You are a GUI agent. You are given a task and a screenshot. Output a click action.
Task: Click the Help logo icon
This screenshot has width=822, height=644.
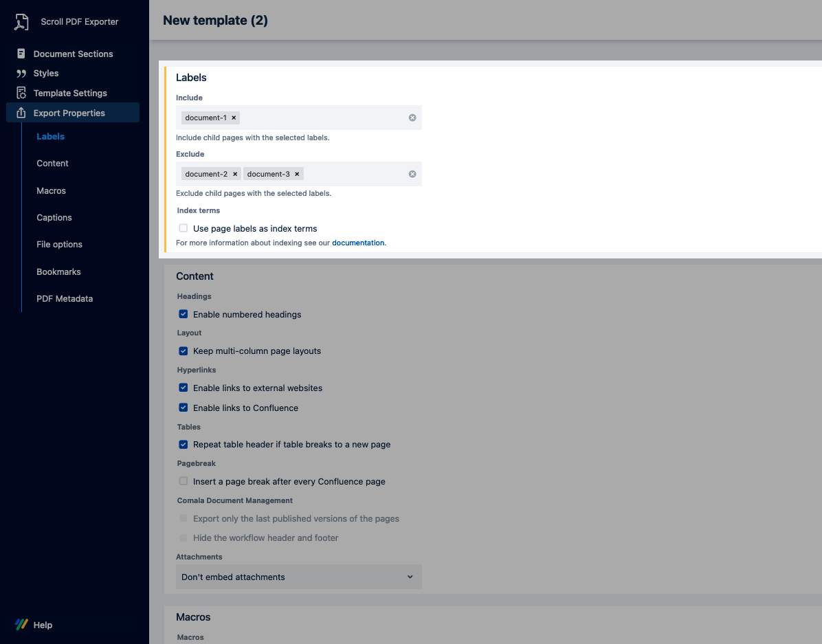[21, 625]
